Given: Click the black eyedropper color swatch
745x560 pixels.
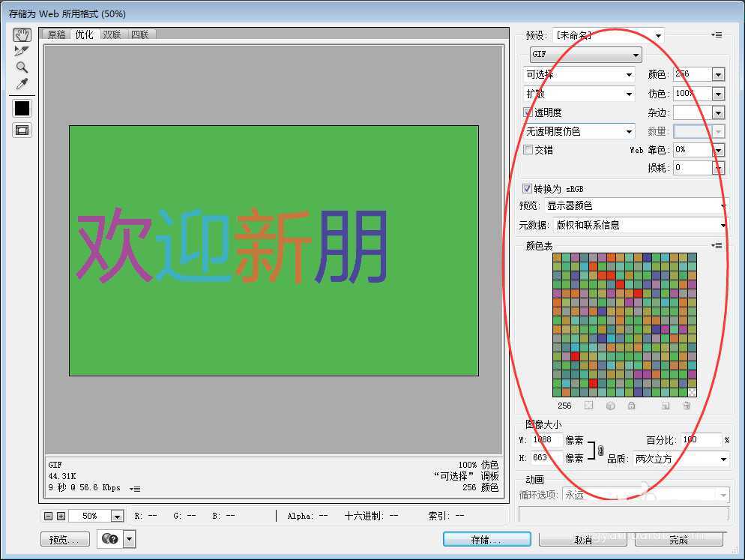Looking at the screenshot, I should pyautogui.click(x=22, y=108).
